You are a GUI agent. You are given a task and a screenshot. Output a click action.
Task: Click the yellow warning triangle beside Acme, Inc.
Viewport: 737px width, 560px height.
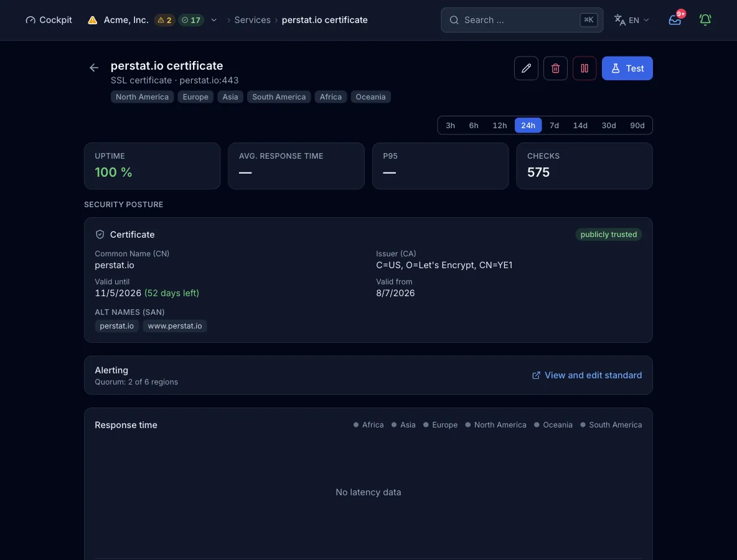(93, 20)
